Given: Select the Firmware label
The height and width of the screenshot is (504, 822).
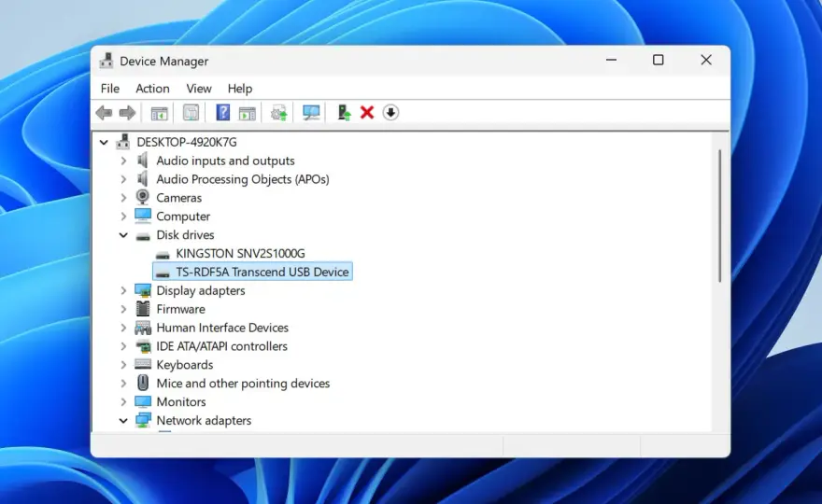Looking at the screenshot, I should 180,309.
